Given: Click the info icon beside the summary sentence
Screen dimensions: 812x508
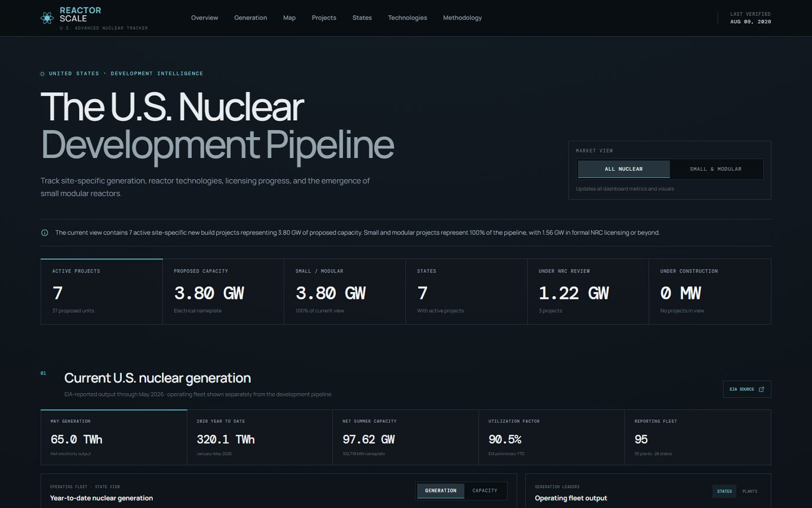Looking at the screenshot, I should [45, 233].
